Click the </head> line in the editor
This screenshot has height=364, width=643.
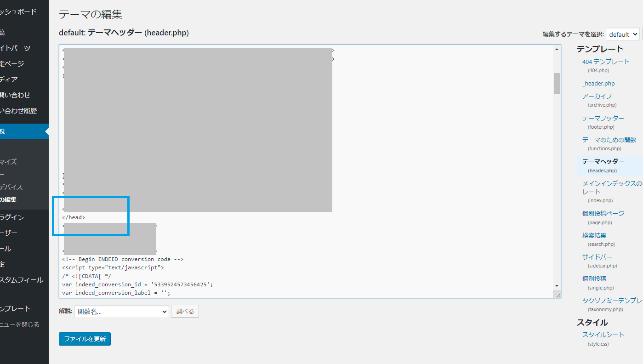click(x=74, y=217)
